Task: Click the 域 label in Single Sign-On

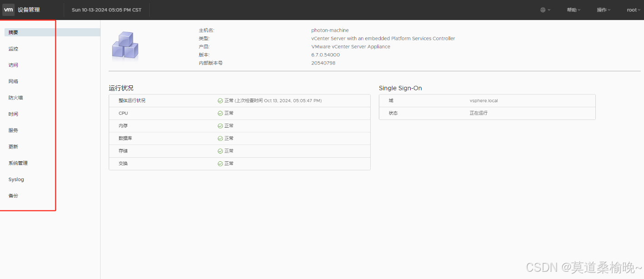Action: click(x=391, y=101)
